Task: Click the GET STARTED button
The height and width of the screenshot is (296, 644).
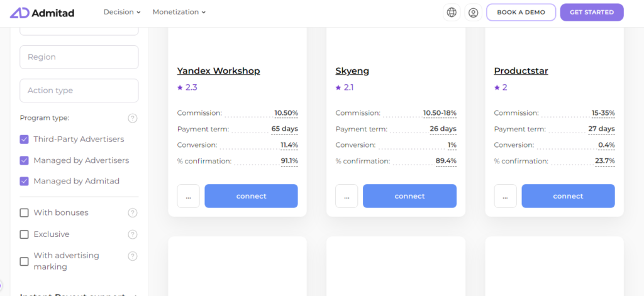Action: (x=592, y=13)
